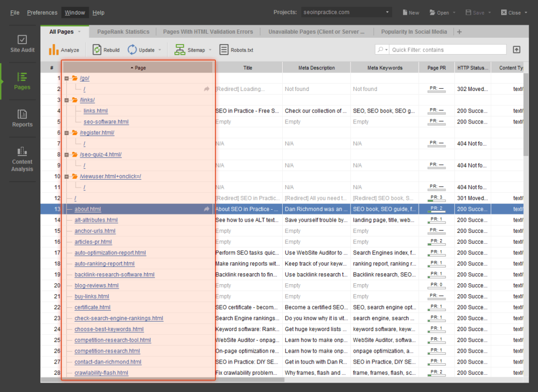The width and height of the screenshot is (538, 392).
Task: Open the Site Audit module in the sidebar
Action: pyautogui.click(x=22, y=44)
